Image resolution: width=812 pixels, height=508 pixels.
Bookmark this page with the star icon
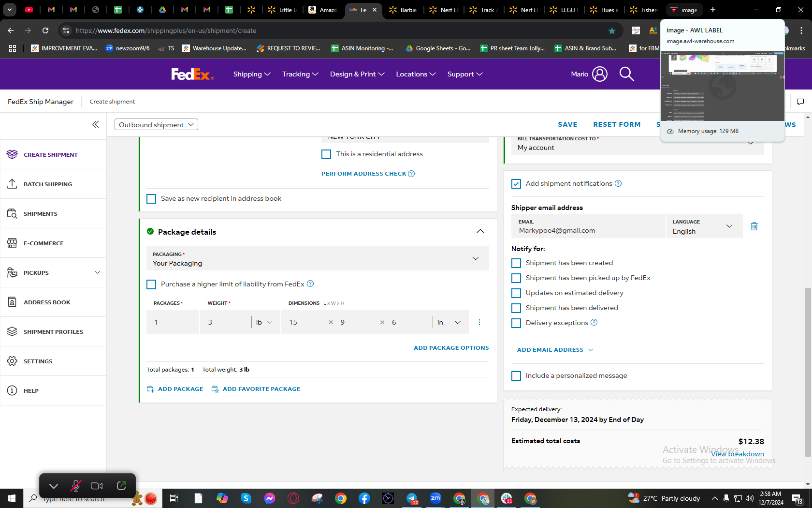tap(612, 30)
